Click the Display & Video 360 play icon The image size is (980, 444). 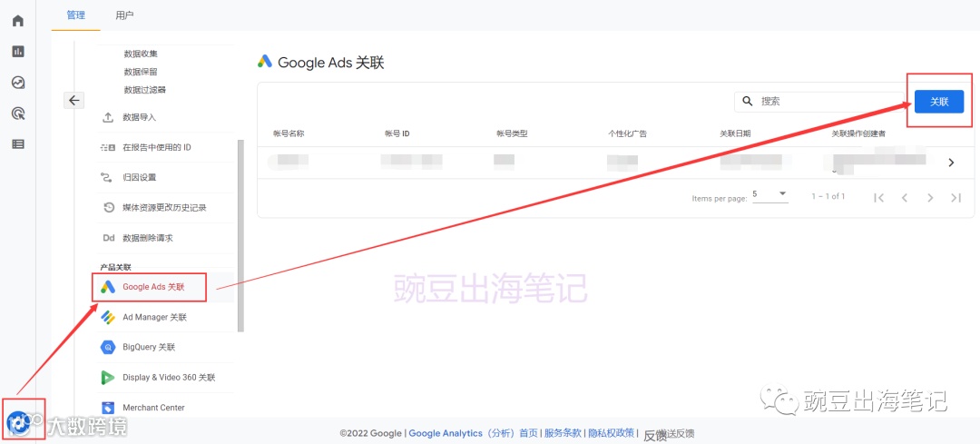coord(107,378)
